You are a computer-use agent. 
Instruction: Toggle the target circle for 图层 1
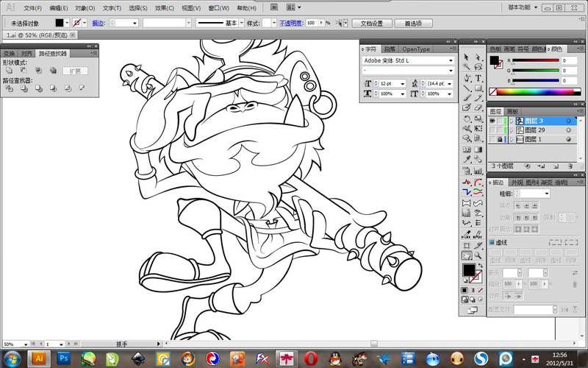tap(569, 139)
